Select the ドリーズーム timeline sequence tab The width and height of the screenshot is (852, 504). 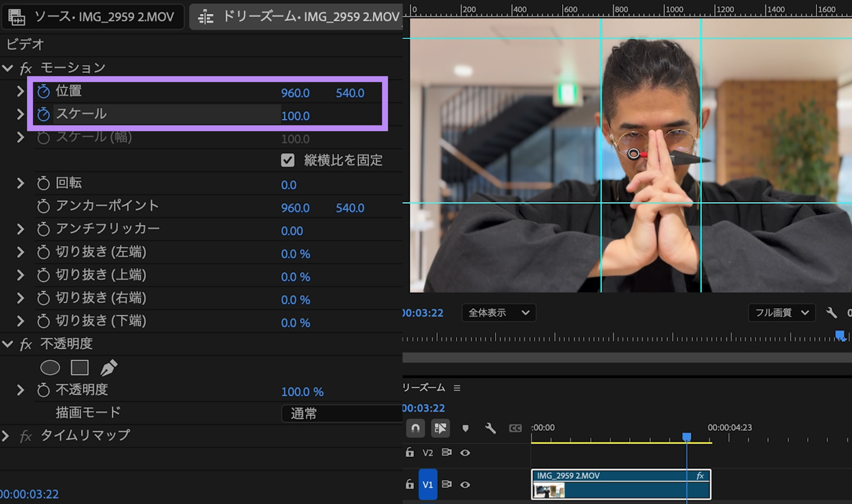pos(424,388)
